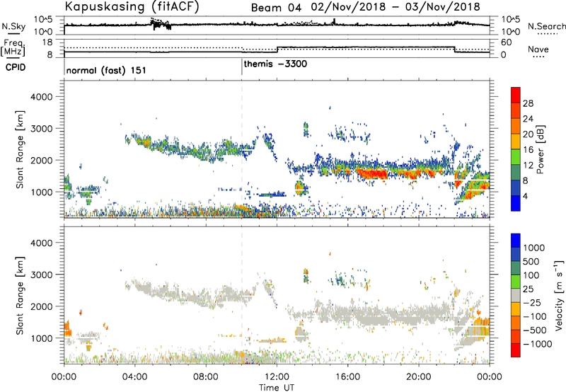Viewport: 566px width, 392px height.
Task: Click the red segment of Power color bar
Action: pos(516,96)
